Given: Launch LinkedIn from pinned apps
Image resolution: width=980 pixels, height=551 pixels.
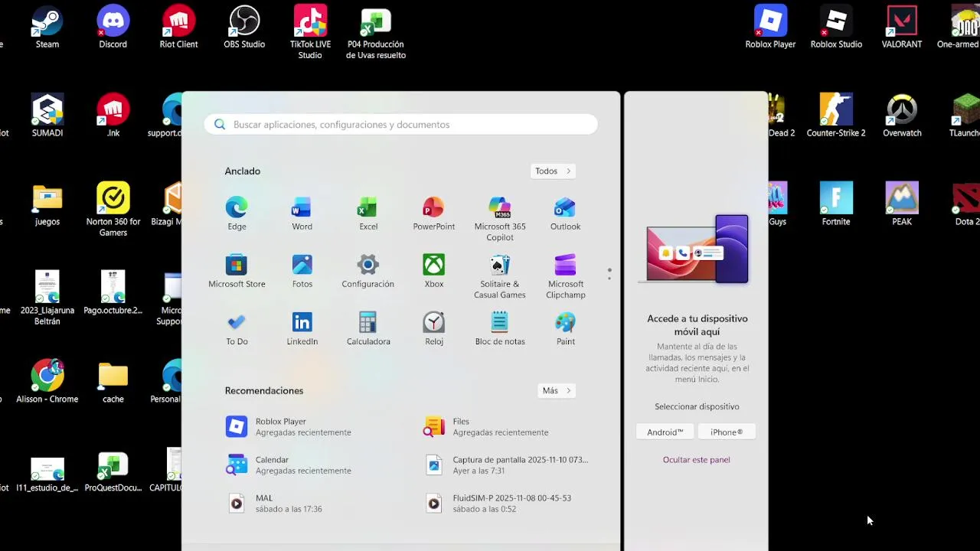Looking at the screenshot, I should click(302, 328).
